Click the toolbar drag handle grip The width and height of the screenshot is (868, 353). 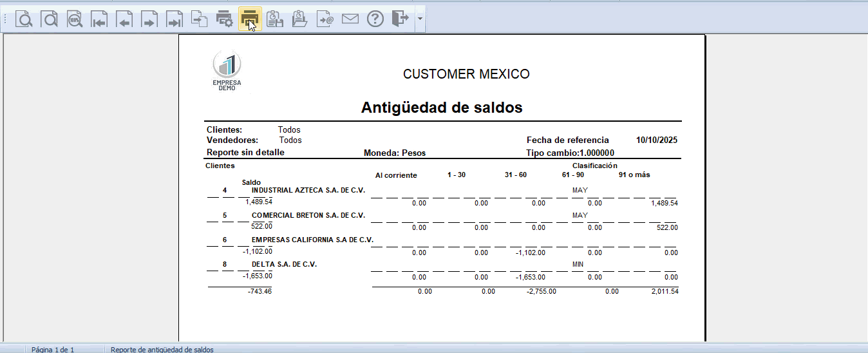click(x=6, y=19)
